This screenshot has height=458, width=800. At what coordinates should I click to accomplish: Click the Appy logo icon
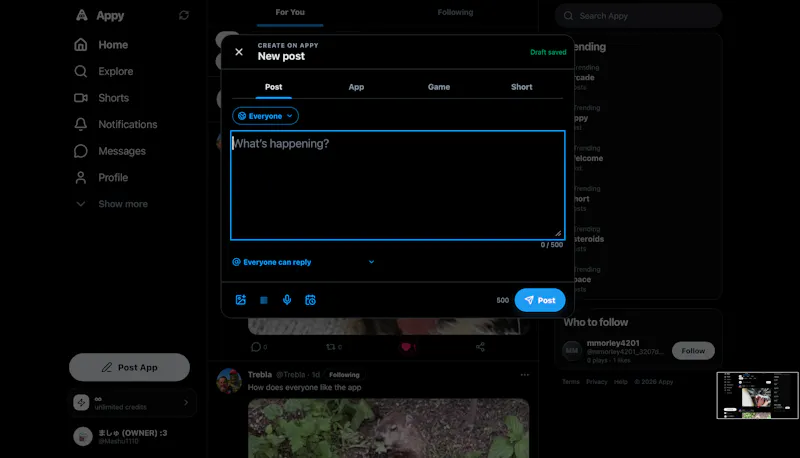pos(82,15)
